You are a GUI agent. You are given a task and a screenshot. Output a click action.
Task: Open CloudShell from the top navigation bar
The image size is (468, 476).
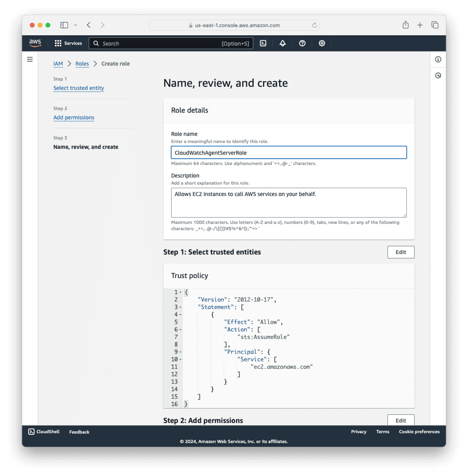point(263,43)
